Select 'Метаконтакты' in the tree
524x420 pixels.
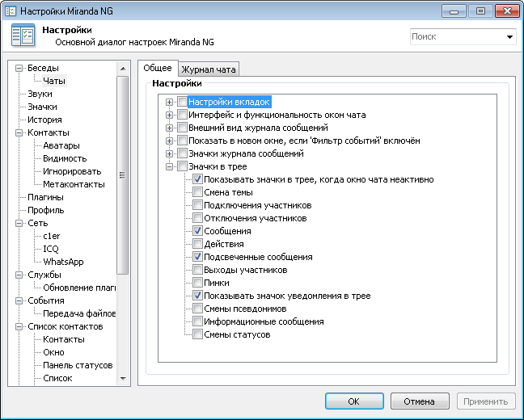tap(74, 184)
